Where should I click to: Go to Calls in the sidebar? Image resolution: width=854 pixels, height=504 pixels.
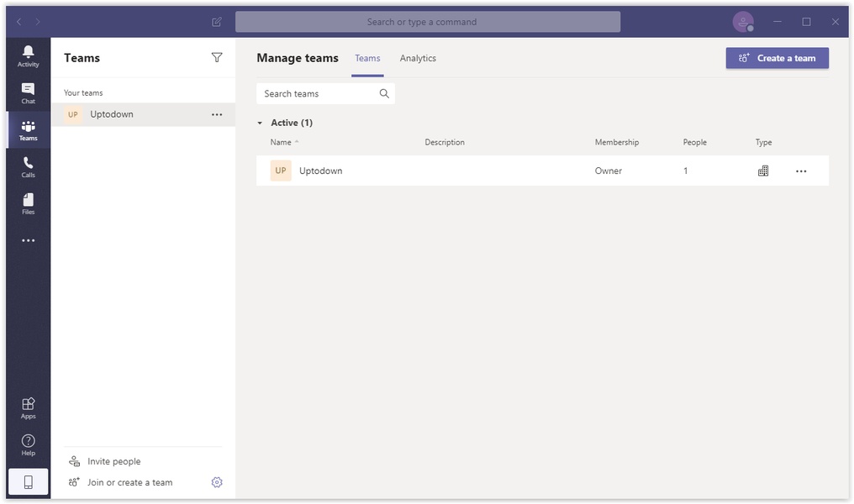pyautogui.click(x=28, y=166)
